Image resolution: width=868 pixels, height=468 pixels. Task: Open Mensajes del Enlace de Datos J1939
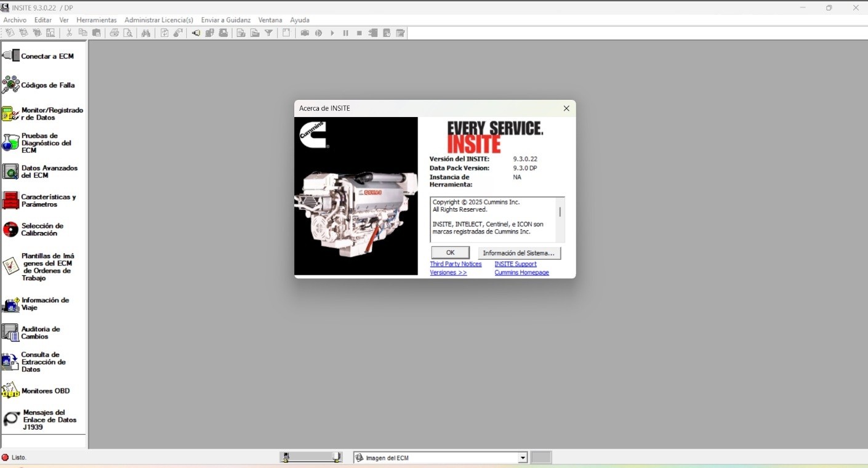point(40,420)
